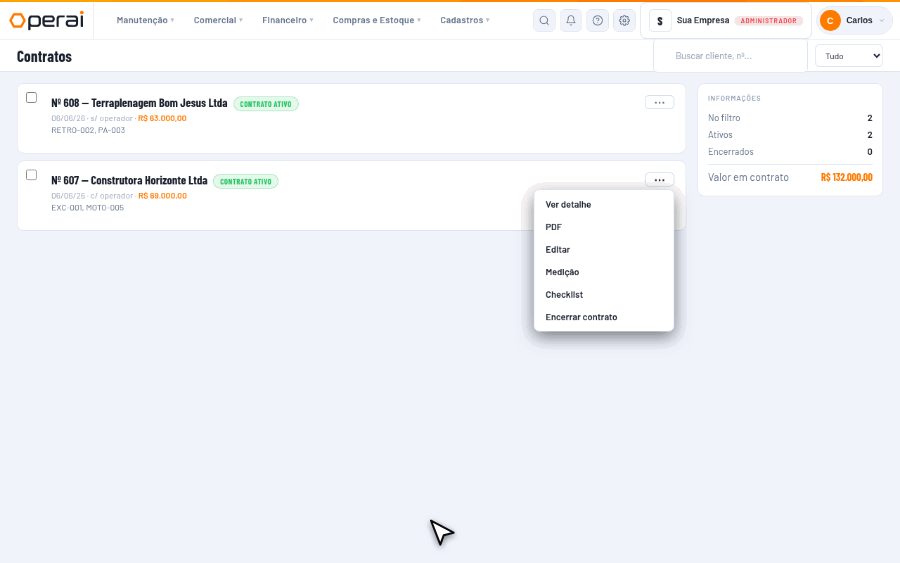Select checkbox for contract Nº 608

(32, 98)
